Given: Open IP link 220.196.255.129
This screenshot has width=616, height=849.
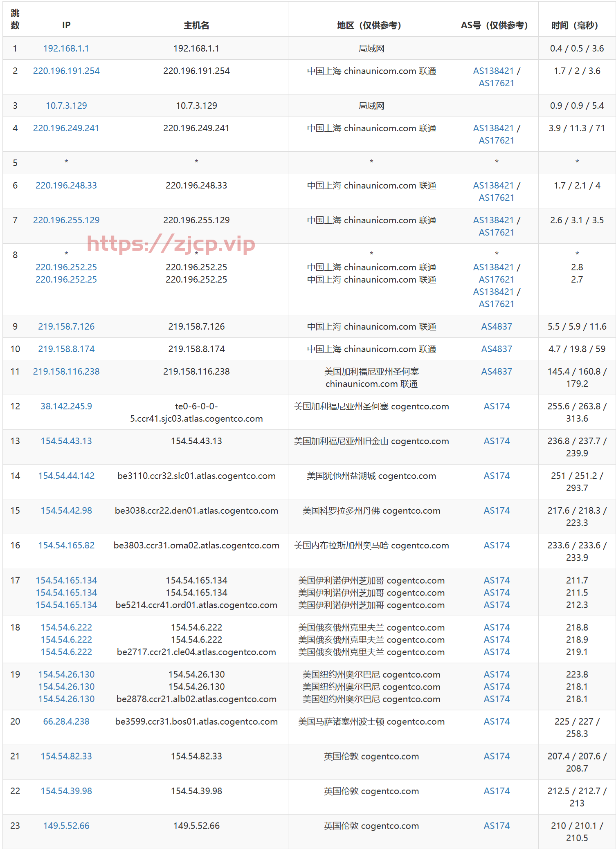Looking at the screenshot, I should coord(66,220).
